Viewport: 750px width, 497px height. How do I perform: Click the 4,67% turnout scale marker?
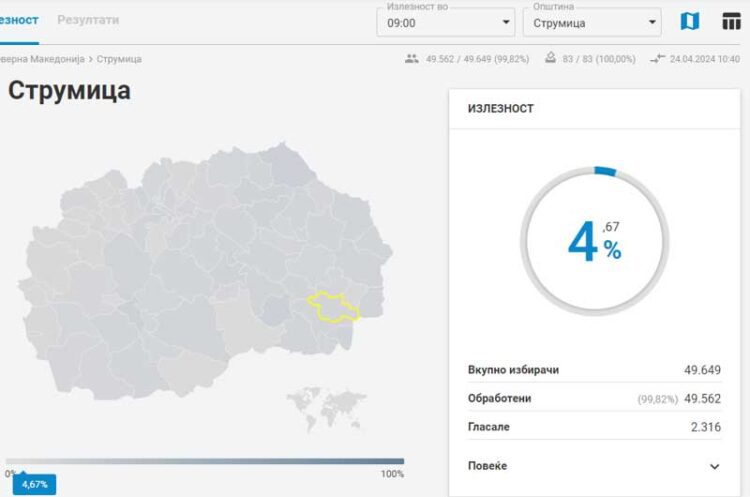[34, 484]
